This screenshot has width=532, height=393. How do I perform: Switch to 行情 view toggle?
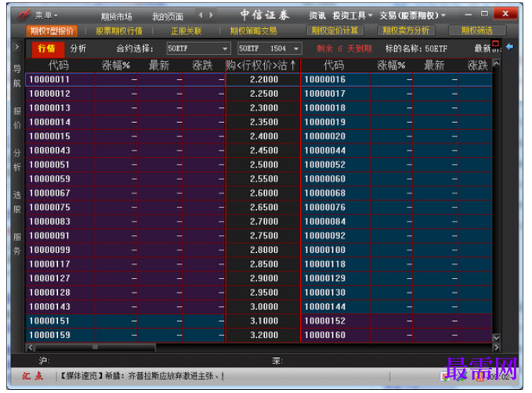click(46, 49)
